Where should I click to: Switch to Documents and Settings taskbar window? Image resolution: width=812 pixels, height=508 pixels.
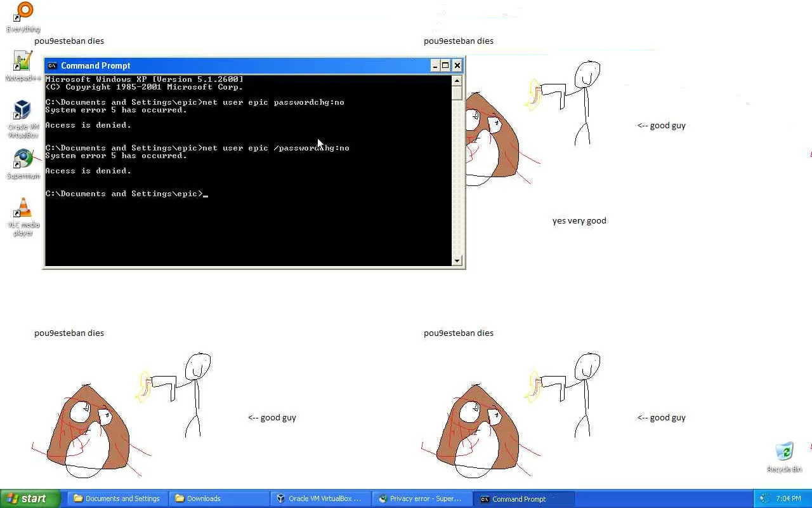[117, 498]
